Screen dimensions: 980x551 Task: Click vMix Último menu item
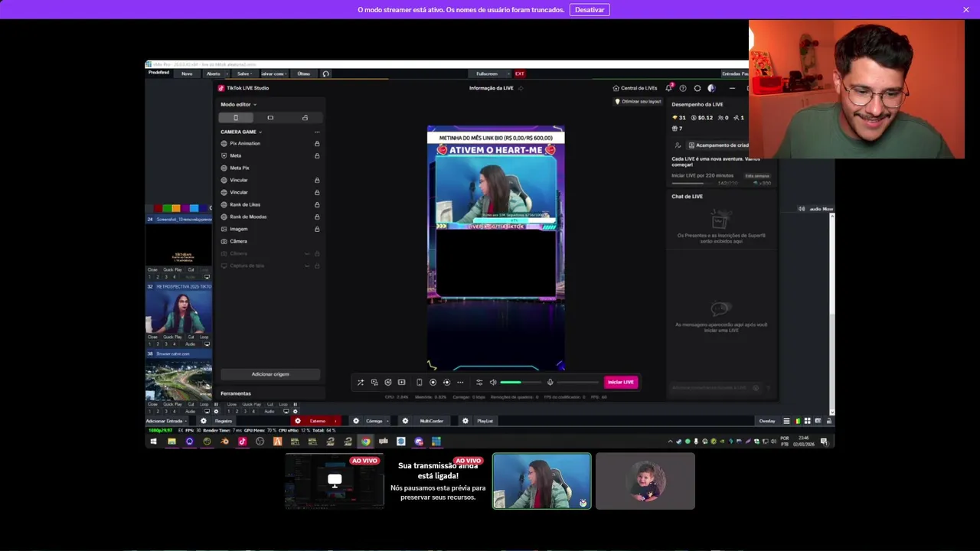[304, 73]
